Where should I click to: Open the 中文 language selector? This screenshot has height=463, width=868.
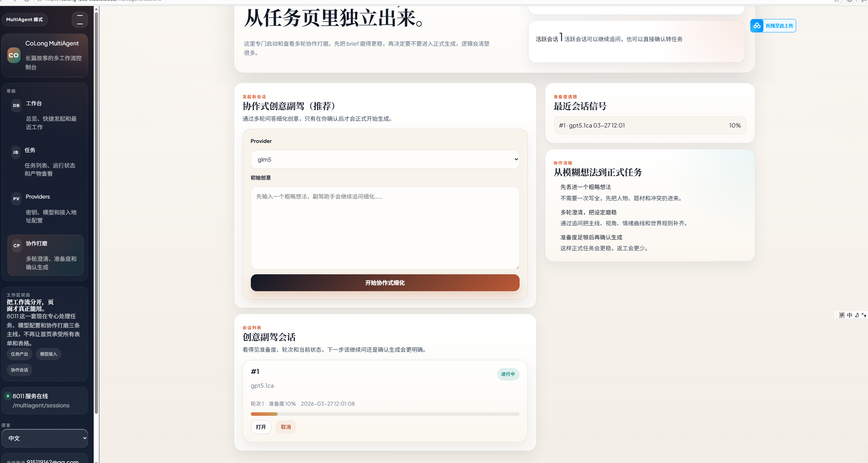pos(45,438)
